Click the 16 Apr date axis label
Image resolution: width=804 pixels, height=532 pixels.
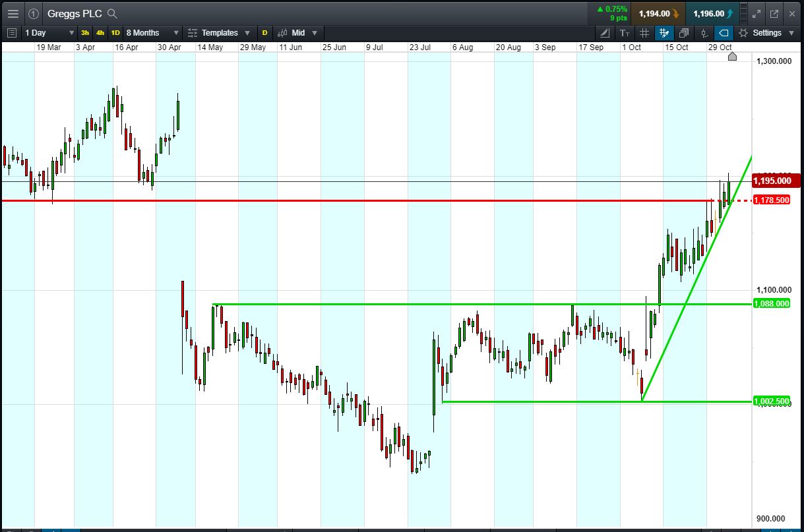click(x=127, y=47)
